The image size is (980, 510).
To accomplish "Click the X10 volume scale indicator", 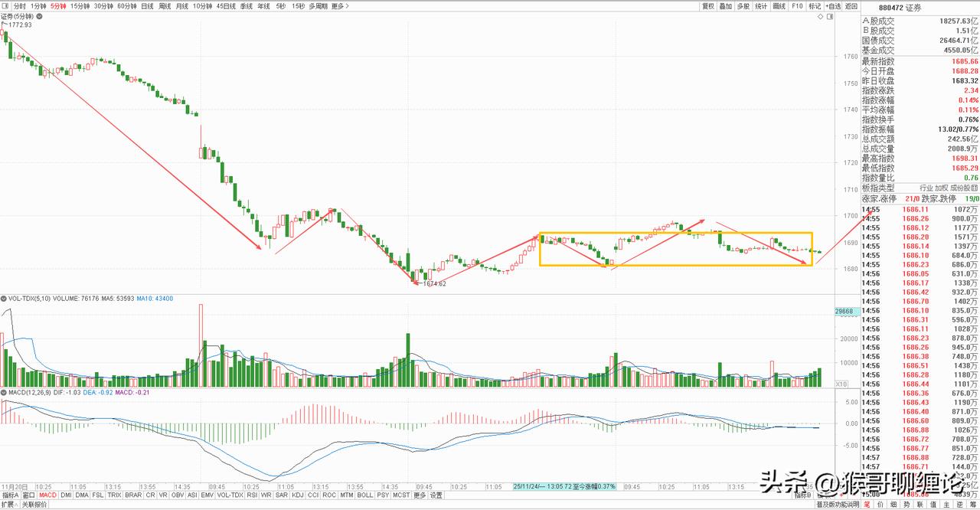I will pyautogui.click(x=841, y=384).
